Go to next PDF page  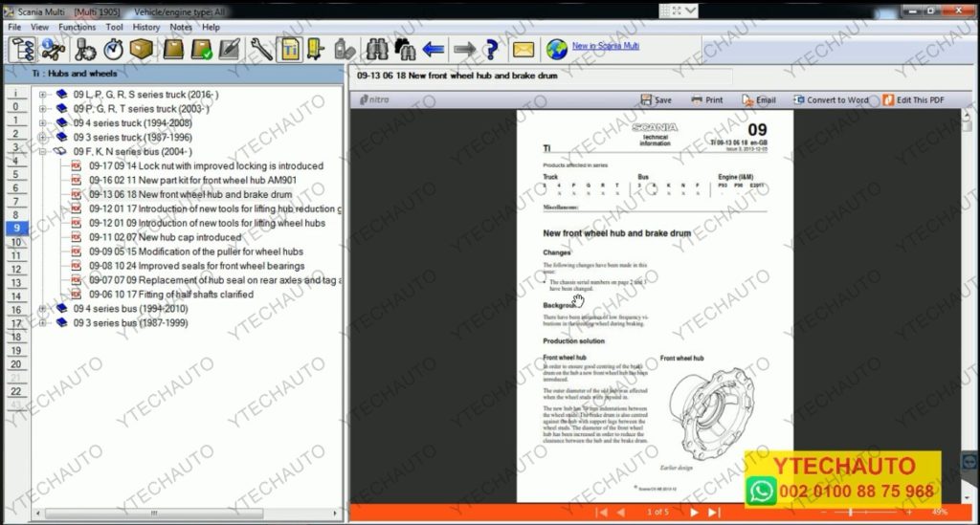tap(695, 513)
